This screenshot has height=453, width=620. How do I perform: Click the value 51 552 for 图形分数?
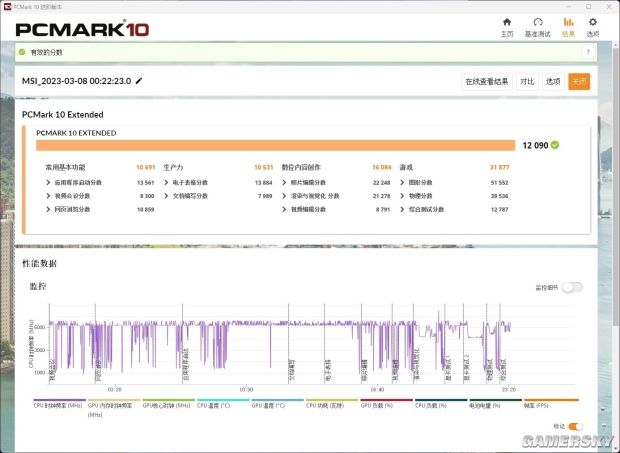click(499, 183)
